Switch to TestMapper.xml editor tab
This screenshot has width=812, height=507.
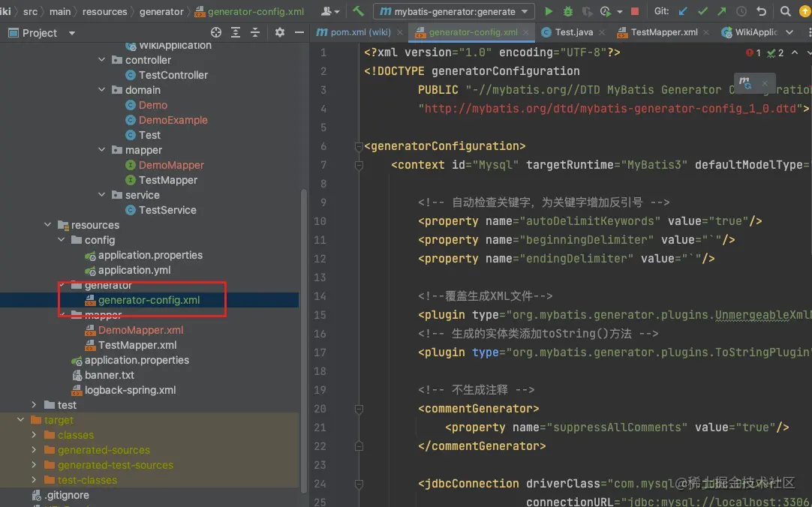(x=658, y=32)
